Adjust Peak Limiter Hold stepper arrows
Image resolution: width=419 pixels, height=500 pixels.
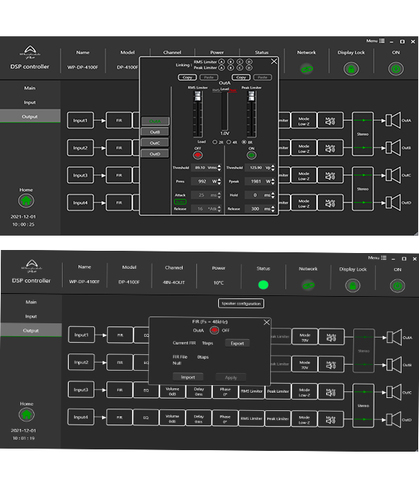[273, 195]
